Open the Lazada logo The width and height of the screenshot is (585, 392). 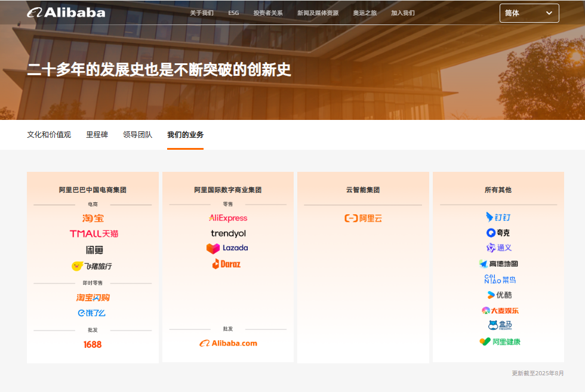[227, 248]
